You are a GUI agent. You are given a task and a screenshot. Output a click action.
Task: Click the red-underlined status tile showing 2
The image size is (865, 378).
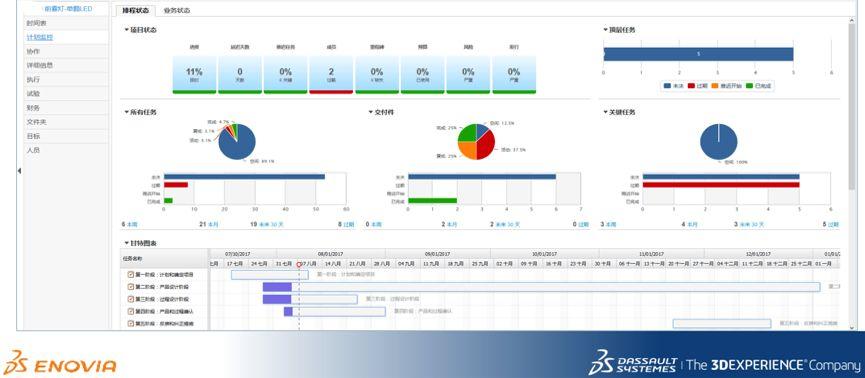tap(331, 74)
